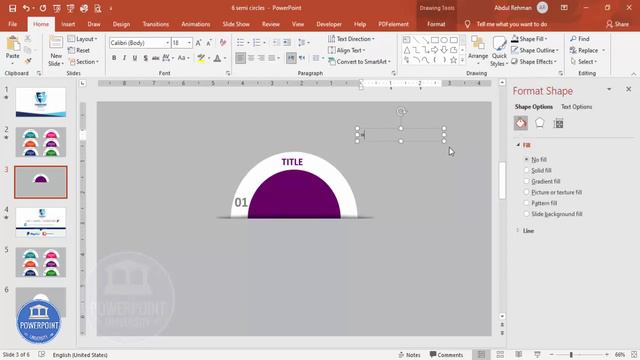Center text in paragraph group
This screenshot has width=640, height=360.
(251, 58)
